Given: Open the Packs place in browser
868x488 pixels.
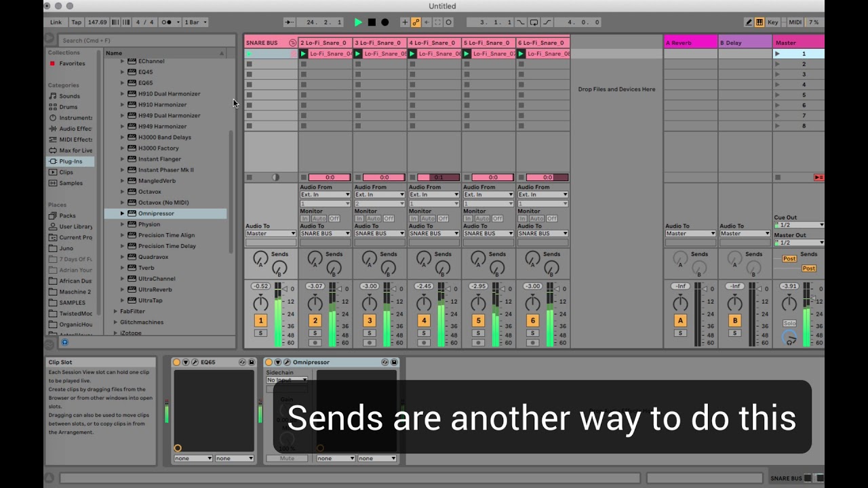Looking at the screenshot, I should 67,216.
